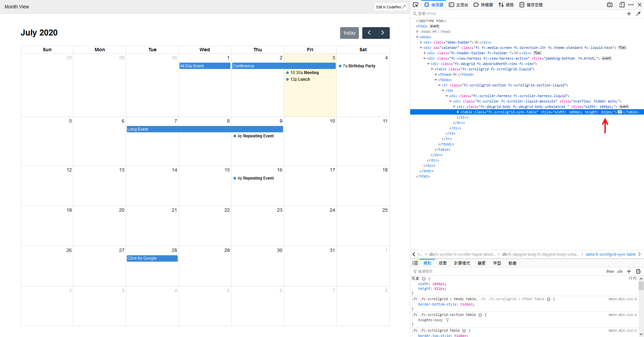This screenshot has width=644, height=337.
Task: Click the node picker arrow icon
Action: 416,5
